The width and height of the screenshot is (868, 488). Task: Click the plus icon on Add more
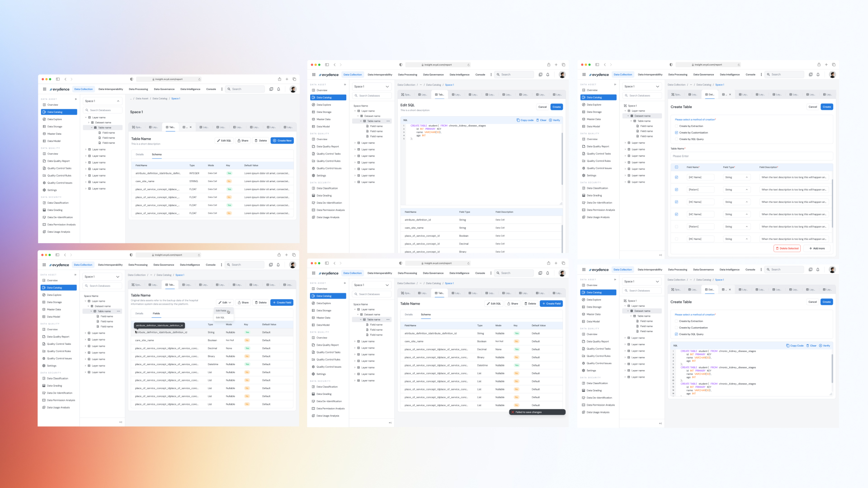(811, 248)
